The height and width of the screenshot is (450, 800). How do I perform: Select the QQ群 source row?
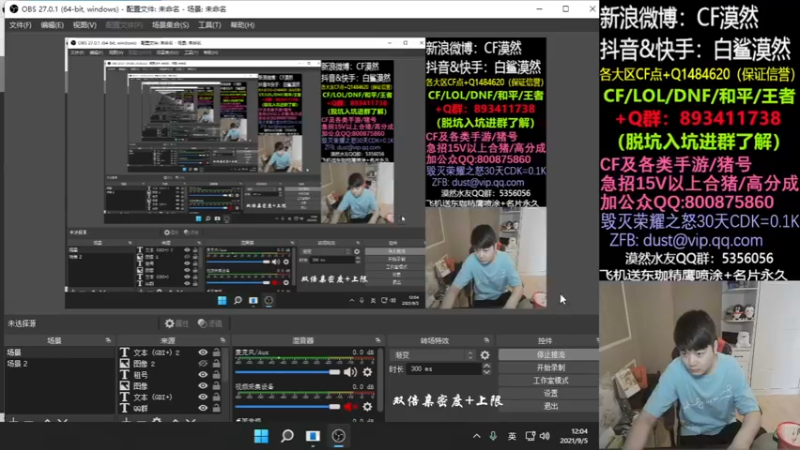[x=170, y=408]
